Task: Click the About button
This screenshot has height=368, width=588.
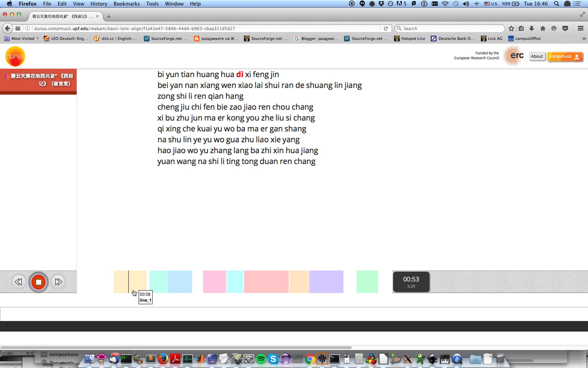Action: click(x=537, y=56)
